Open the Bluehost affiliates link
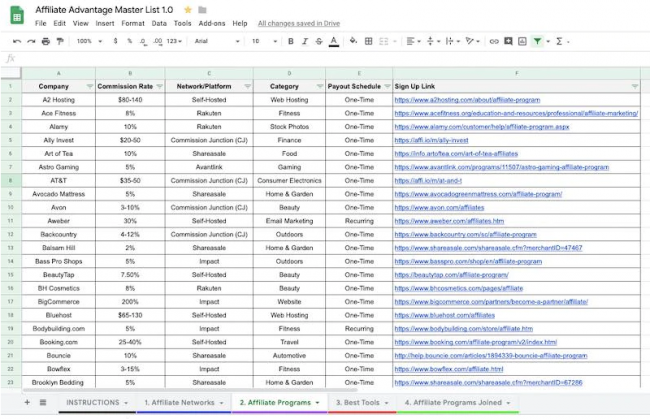 point(445,315)
